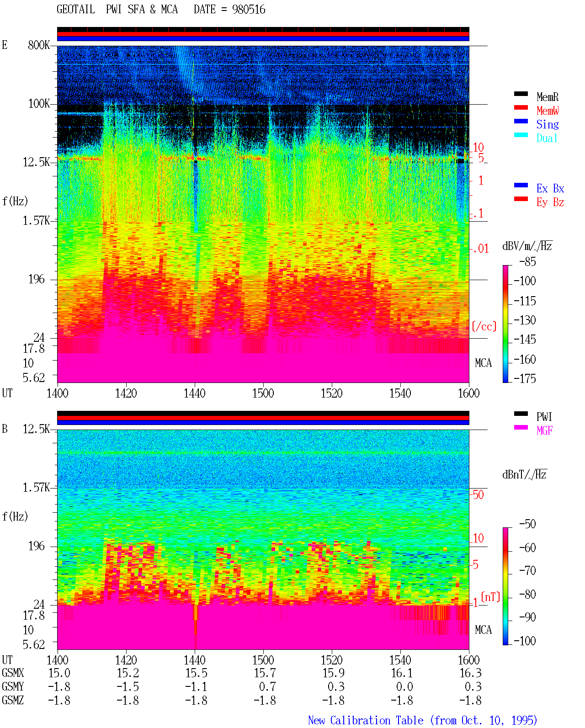This screenshot has width=585, height=728.
Task: Click the red 50 label beside B panel
Action: (478, 495)
